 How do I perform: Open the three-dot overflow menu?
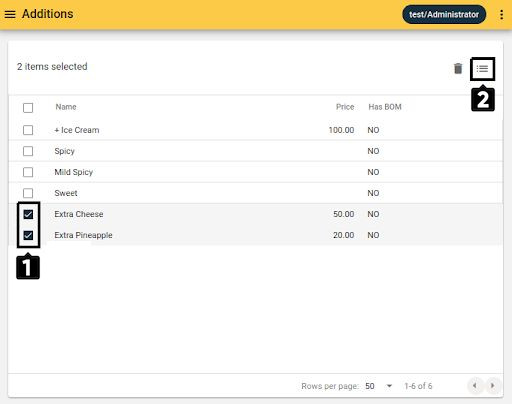click(501, 15)
